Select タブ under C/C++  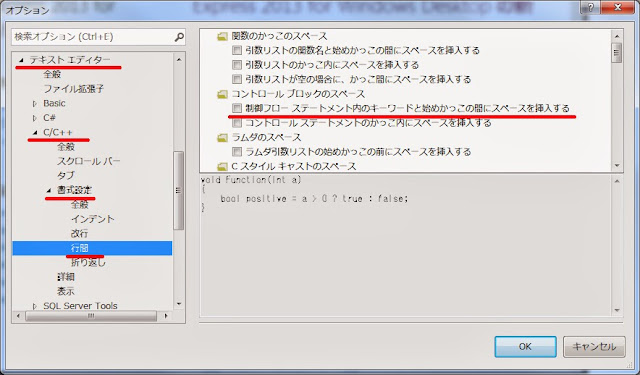pos(66,175)
